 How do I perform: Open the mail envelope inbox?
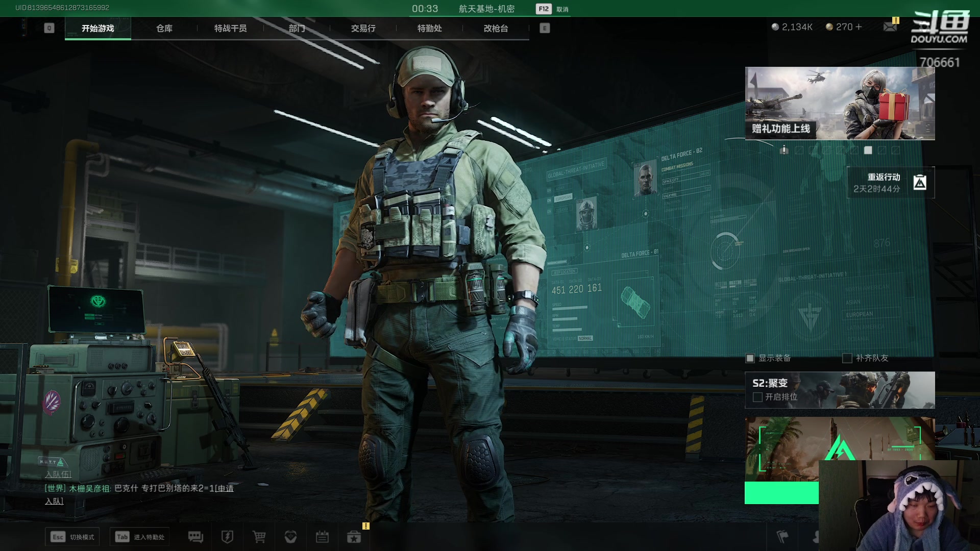pyautogui.click(x=890, y=27)
